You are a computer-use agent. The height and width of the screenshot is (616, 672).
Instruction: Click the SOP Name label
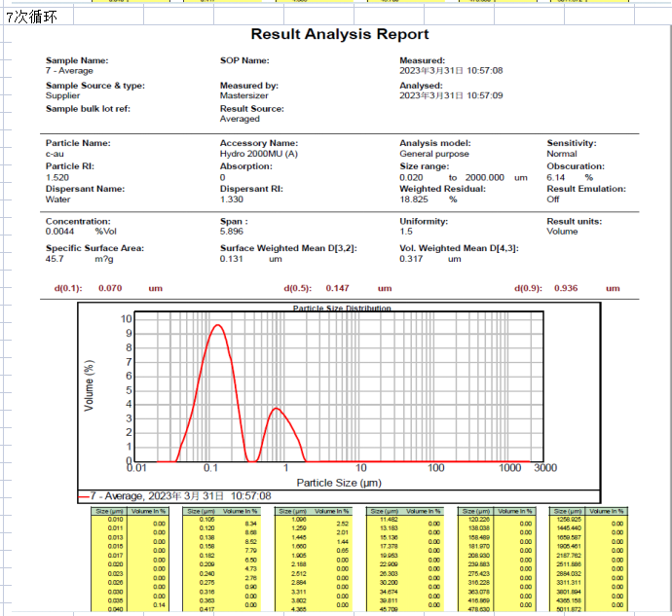[244, 60]
